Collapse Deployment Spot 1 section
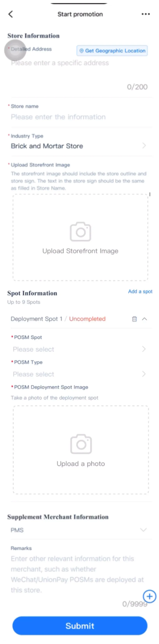 tap(144, 319)
